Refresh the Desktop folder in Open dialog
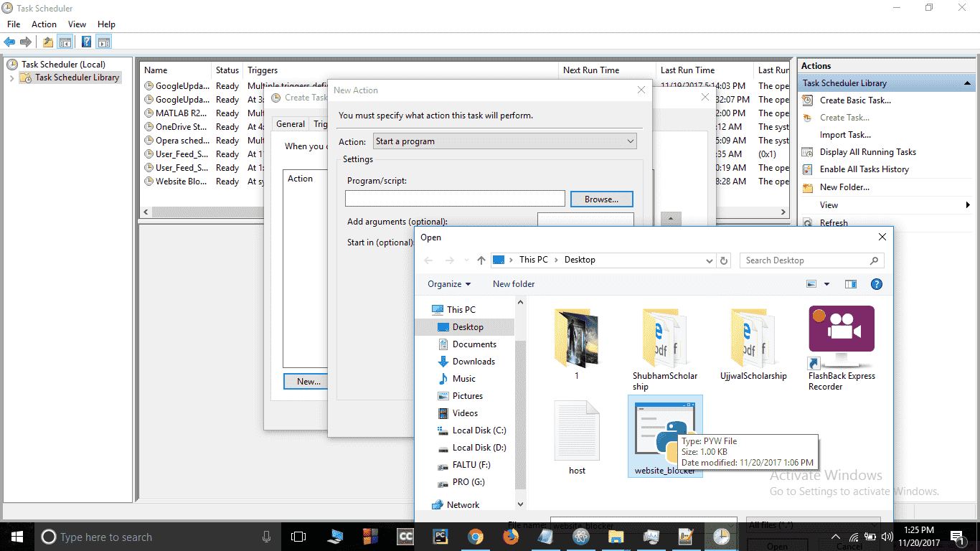 pos(724,260)
